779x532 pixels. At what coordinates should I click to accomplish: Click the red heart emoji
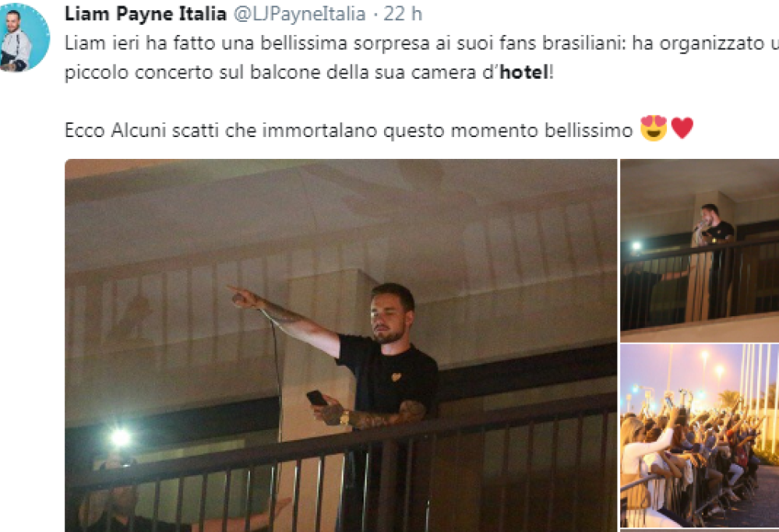coord(682,129)
